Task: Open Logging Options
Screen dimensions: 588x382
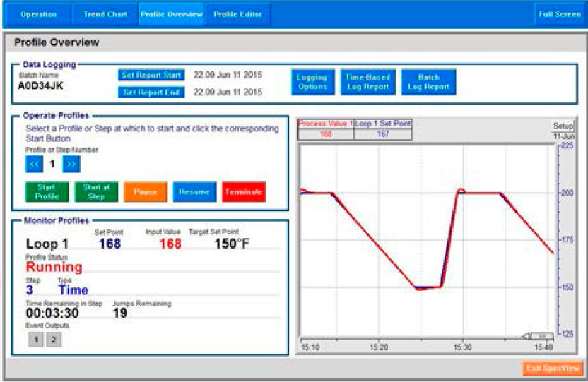Action: 312,82
